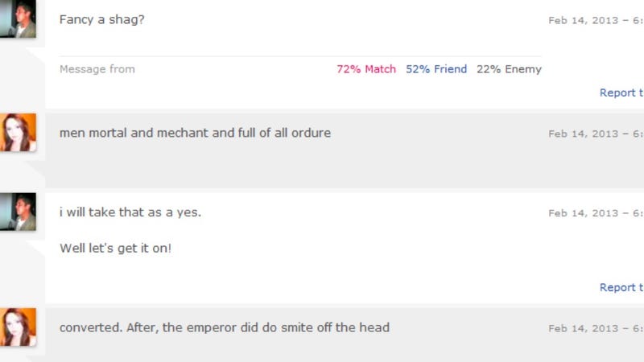Select the "men mortal and mechant" message text
Image resolution: width=644 pixels, height=362 pixels.
coord(195,133)
